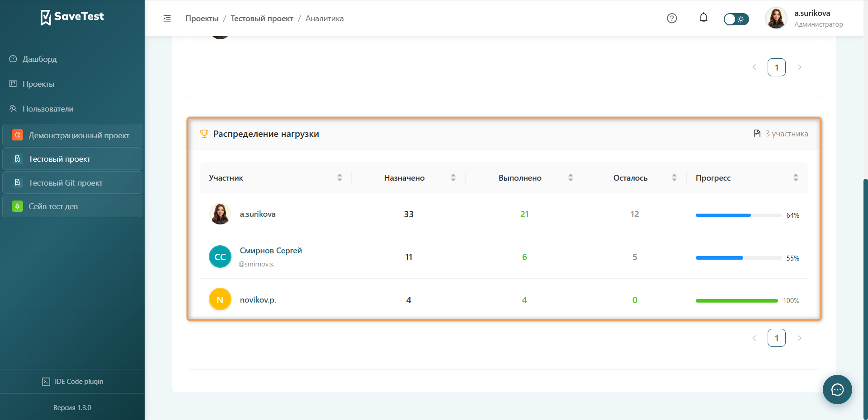Select Тестовый проект in sidebar

coord(72,159)
